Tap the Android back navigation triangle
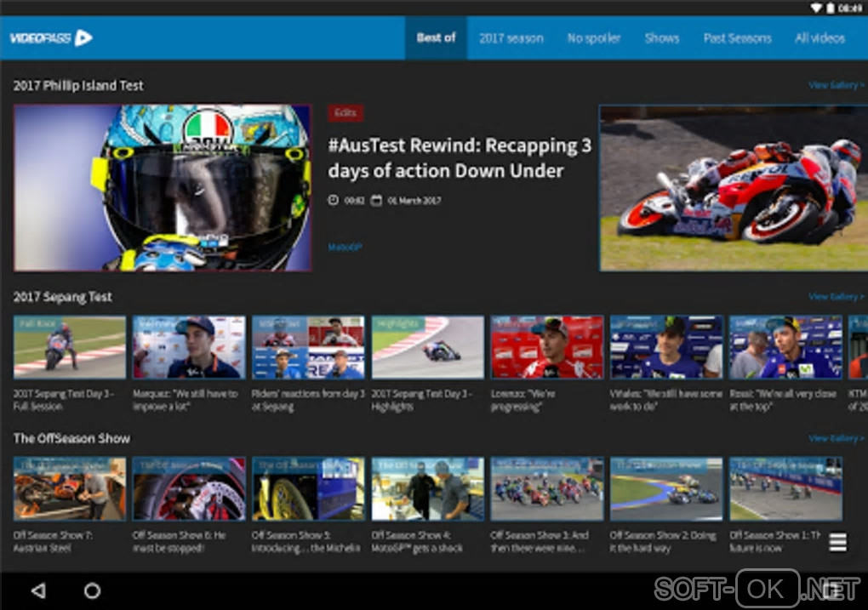The width and height of the screenshot is (868, 610). [x=38, y=590]
